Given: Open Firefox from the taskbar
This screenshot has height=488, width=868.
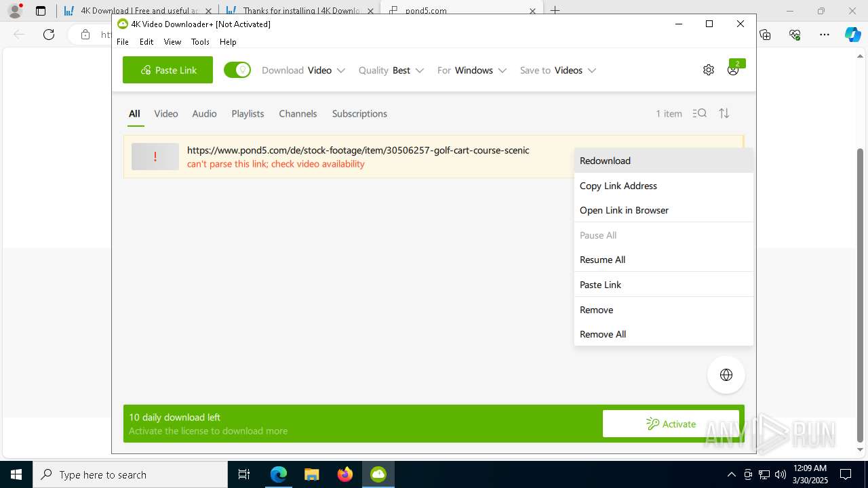Looking at the screenshot, I should [x=344, y=474].
